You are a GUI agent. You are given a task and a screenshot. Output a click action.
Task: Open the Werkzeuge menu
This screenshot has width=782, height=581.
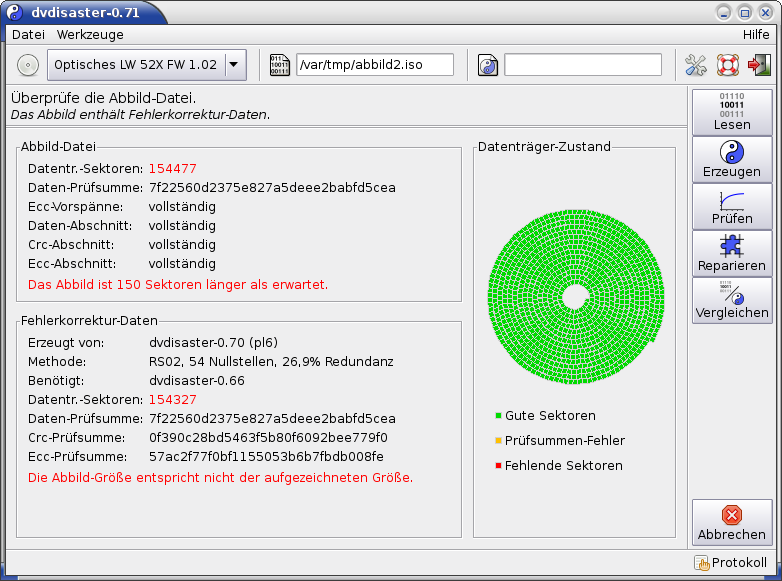[x=90, y=34]
